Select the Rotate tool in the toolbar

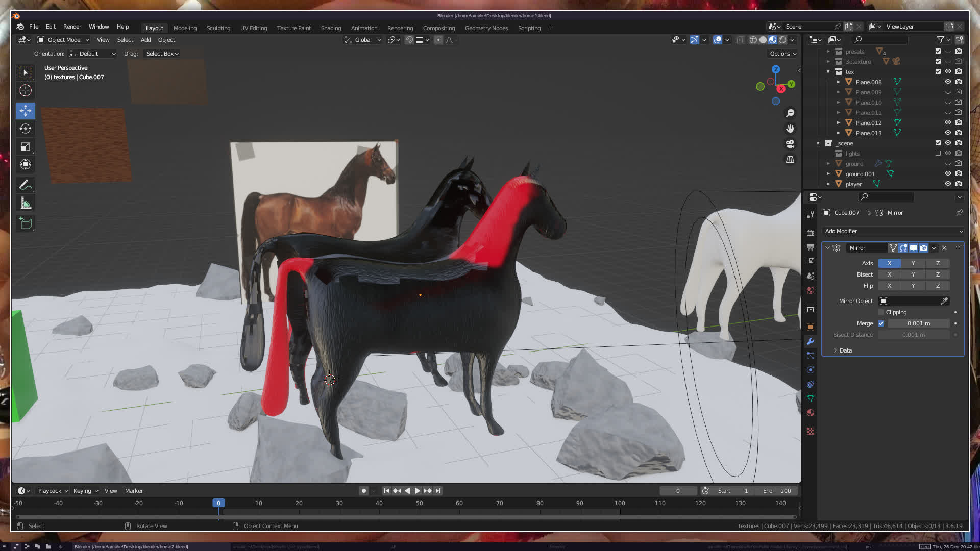[26, 129]
